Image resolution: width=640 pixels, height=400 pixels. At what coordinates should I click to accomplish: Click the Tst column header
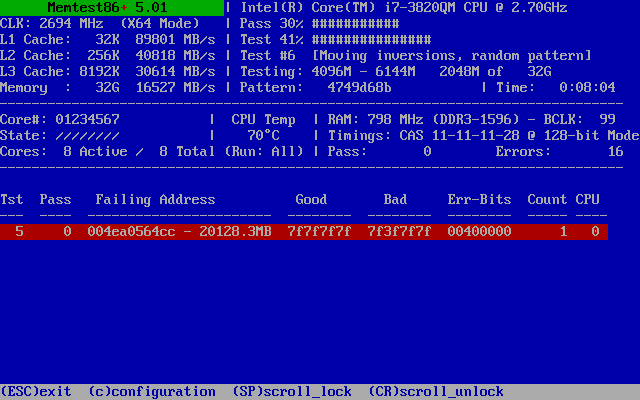(12, 199)
